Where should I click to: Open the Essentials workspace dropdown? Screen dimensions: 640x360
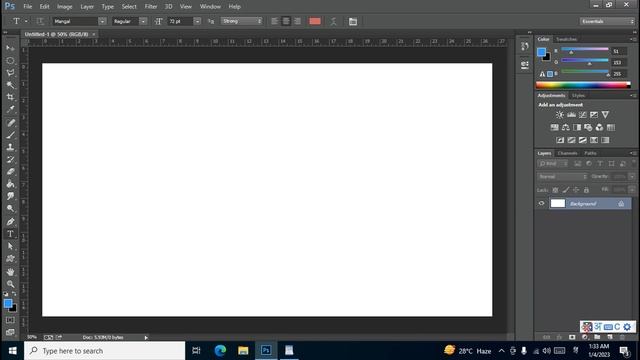pyautogui.click(x=607, y=21)
